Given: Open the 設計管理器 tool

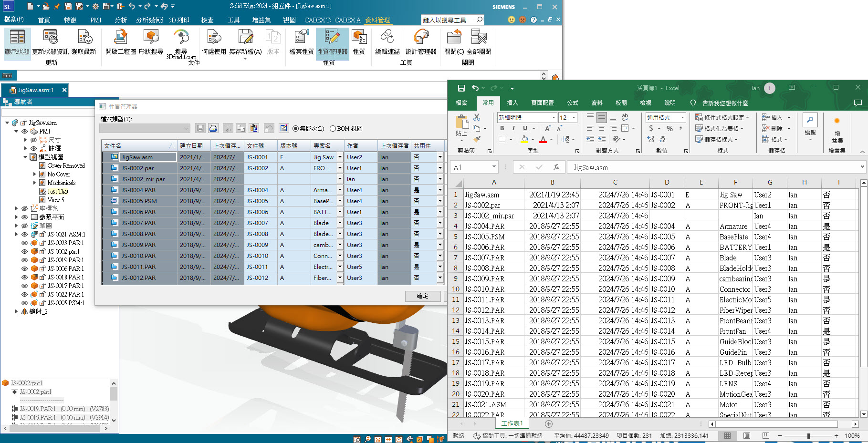Looking at the screenshot, I should point(421,41).
